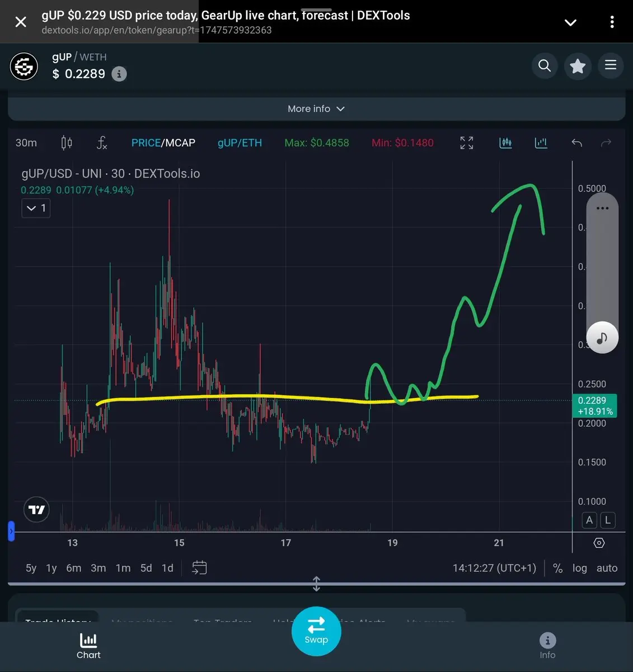
Task: Toggle auto-scale A button
Action: 589,520
